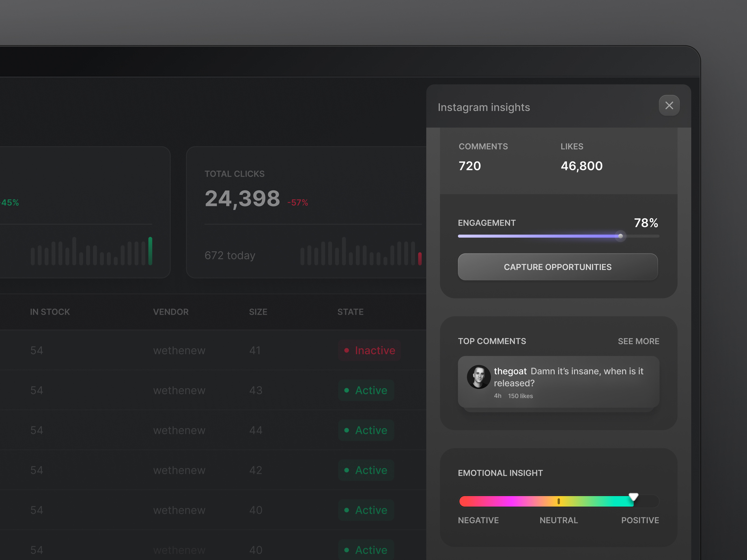Click the 150 likes label on thegoat's comment
Image resolution: width=747 pixels, height=560 pixels.
click(520, 396)
